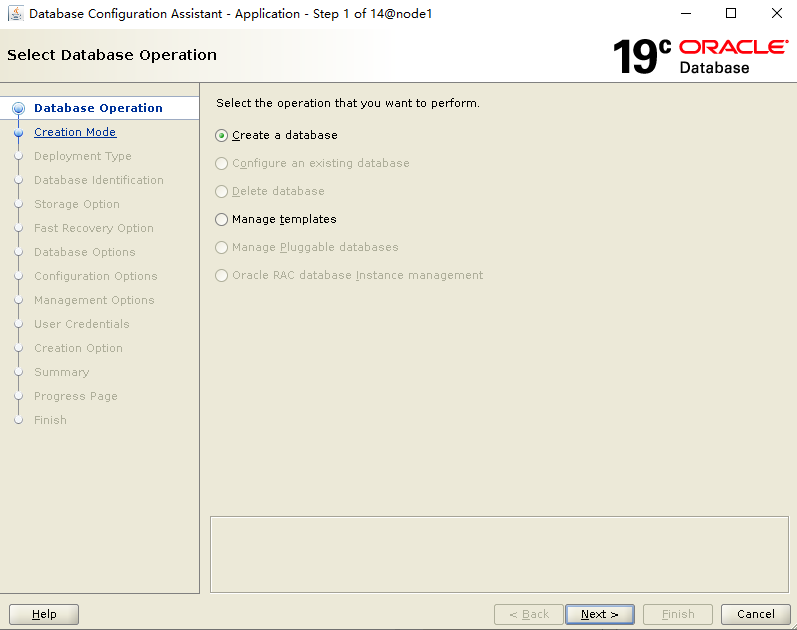Click the Summary step
This screenshot has width=797, height=630.
pos(62,372)
